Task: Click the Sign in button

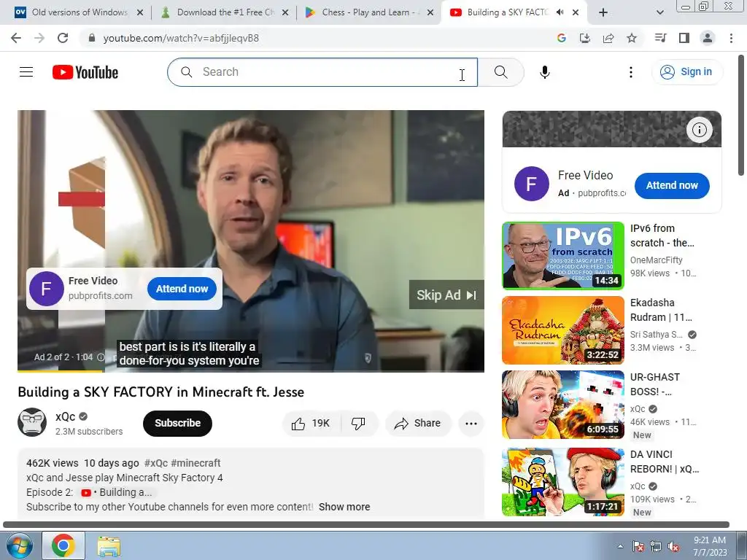Action: pos(686,72)
